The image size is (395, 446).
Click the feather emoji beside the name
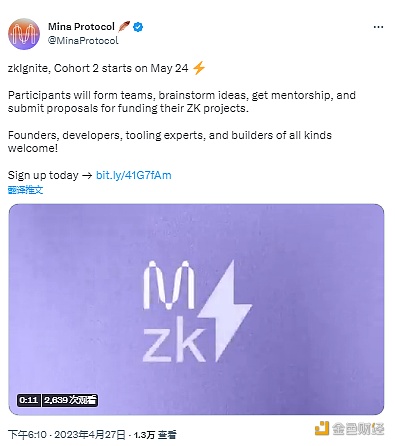(x=124, y=26)
